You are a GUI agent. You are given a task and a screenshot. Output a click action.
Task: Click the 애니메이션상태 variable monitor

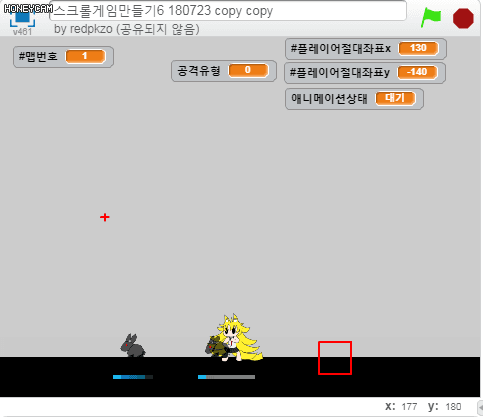click(354, 99)
